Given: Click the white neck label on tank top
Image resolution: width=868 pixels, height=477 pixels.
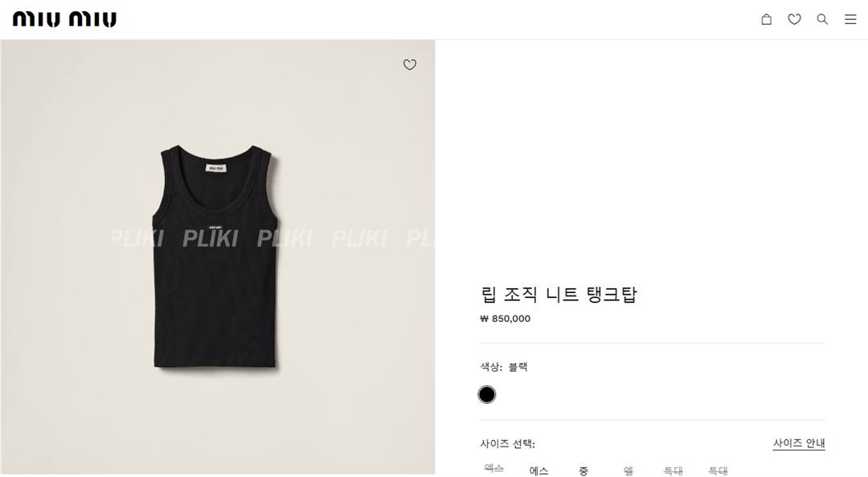Looking at the screenshot, I should 216,168.
